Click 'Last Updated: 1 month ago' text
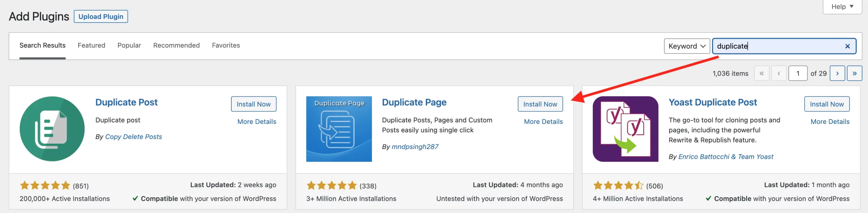This screenshot has width=868, height=213. [x=807, y=185]
